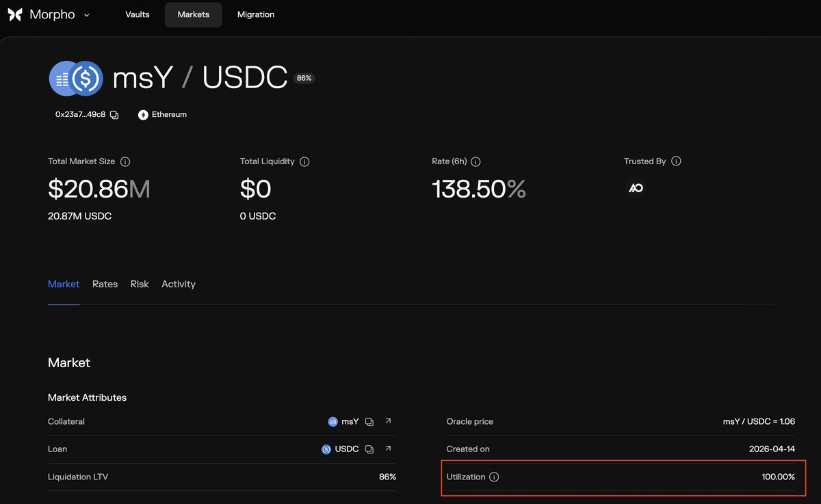
Task: Click the msY collateral token icon
Action: tap(333, 422)
